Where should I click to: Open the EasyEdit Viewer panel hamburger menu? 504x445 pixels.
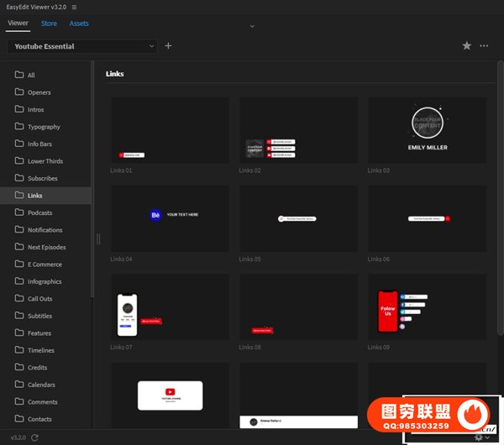pos(74,7)
